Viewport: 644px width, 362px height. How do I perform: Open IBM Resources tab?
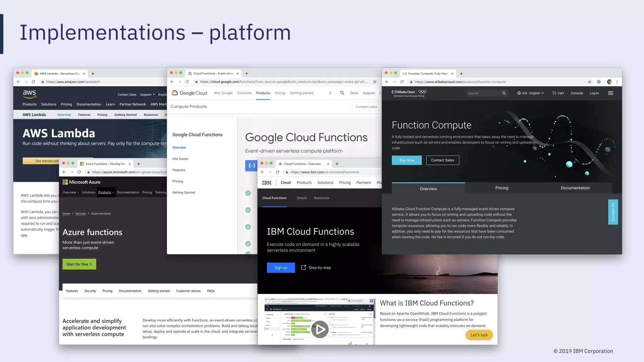point(321,198)
